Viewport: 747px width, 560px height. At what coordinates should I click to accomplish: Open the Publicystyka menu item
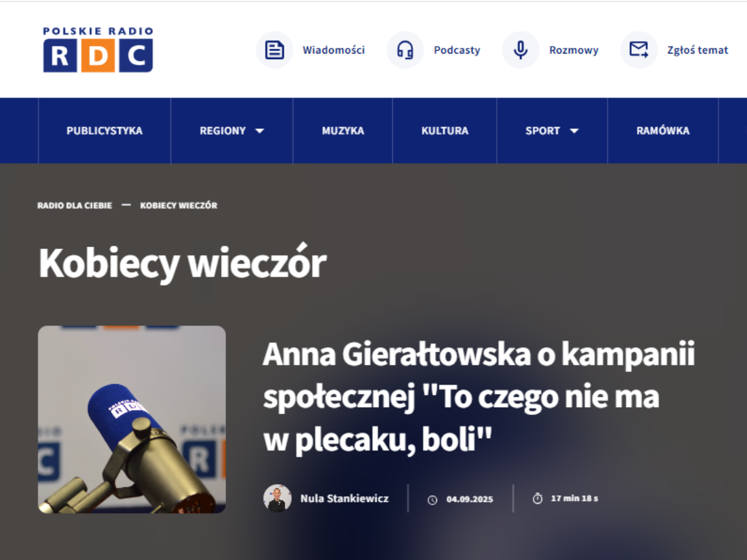click(x=105, y=131)
